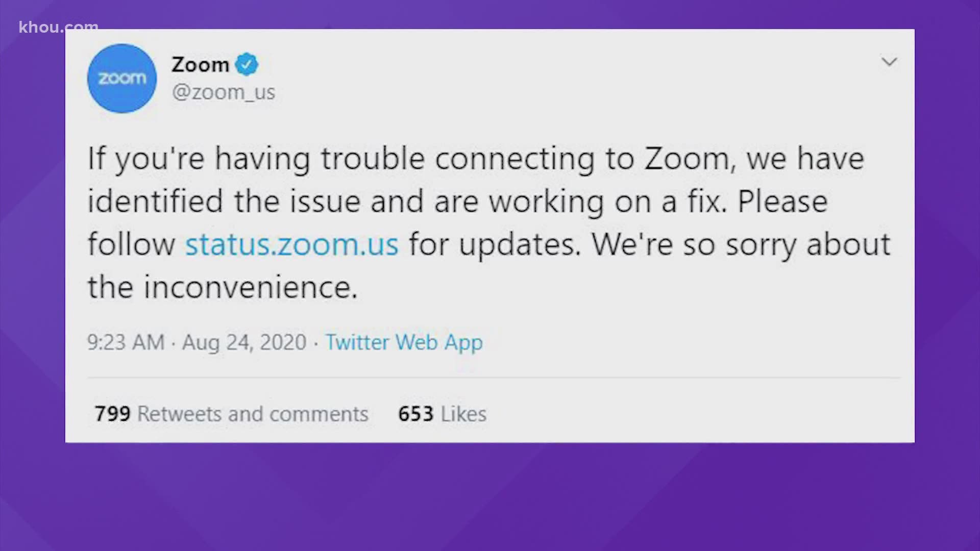Show the Likes label list

coord(463,414)
